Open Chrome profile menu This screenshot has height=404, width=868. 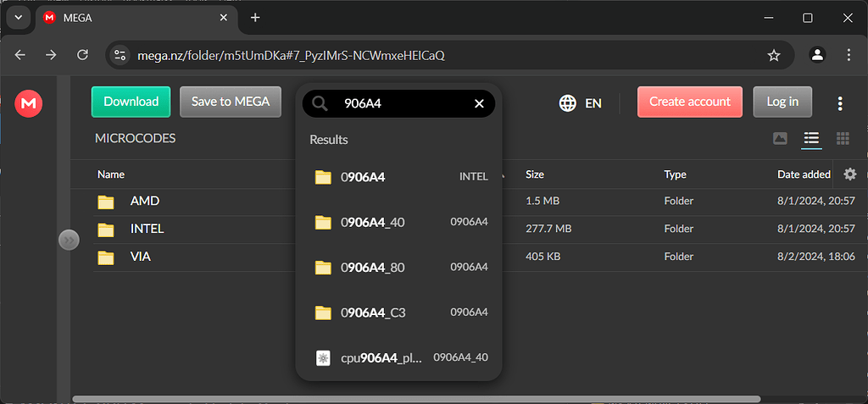pyautogui.click(x=817, y=55)
